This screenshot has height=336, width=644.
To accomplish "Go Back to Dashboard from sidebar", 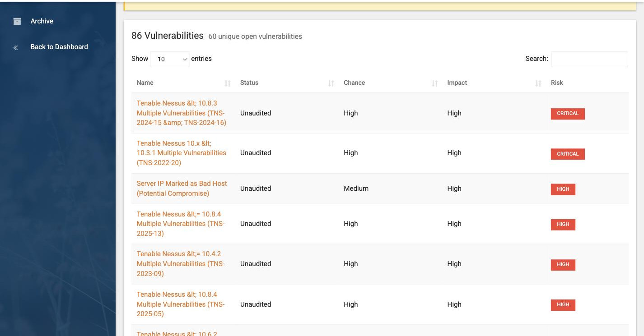I will pyautogui.click(x=59, y=47).
